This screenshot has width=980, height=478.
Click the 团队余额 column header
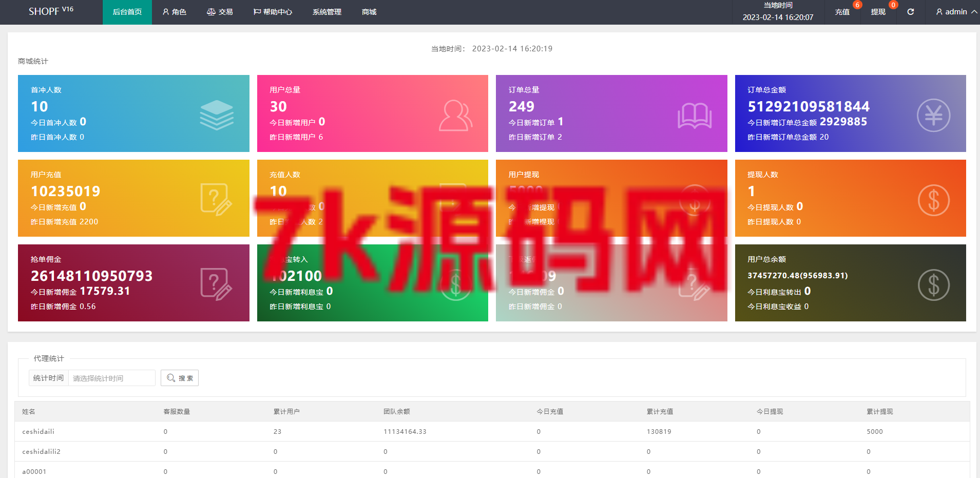click(x=396, y=411)
